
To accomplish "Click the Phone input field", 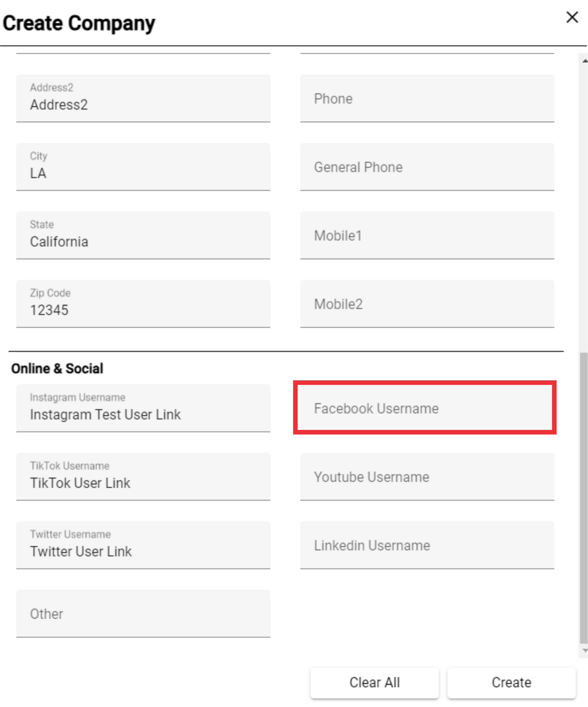I will pos(427,98).
